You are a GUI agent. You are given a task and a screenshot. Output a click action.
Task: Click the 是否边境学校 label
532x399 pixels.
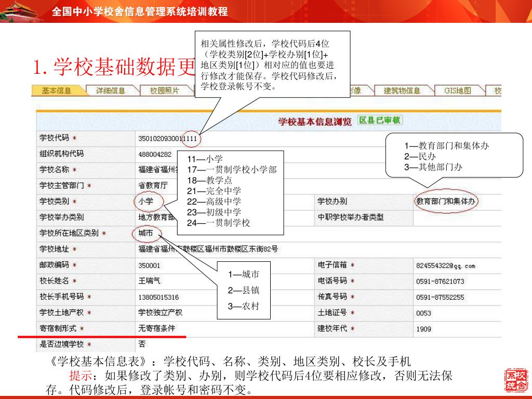tap(61, 344)
